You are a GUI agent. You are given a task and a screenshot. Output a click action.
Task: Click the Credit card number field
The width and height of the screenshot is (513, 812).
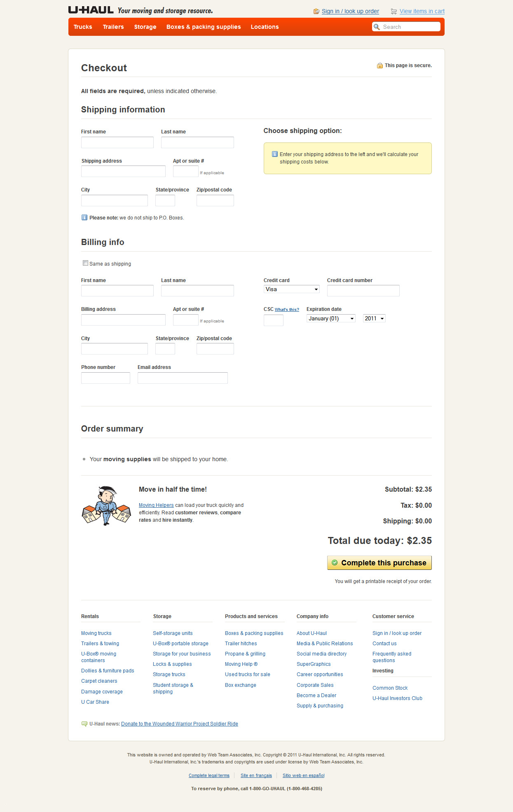pos(363,291)
